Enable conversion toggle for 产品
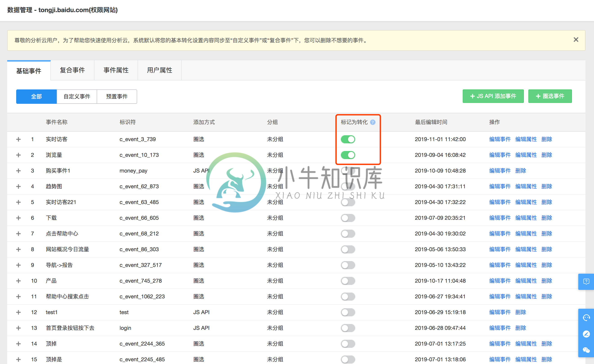 pyautogui.click(x=348, y=281)
